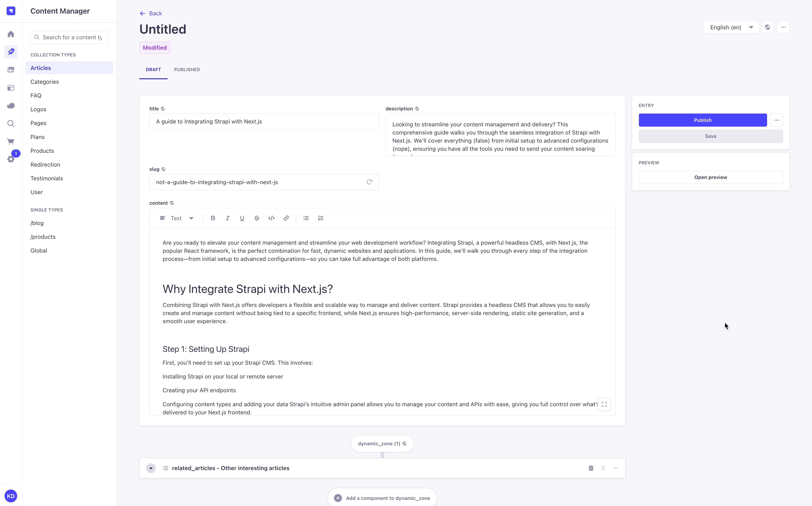This screenshot has width=812, height=506.
Task: Insert a link with the chain icon
Action: pyautogui.click(x=286, y=218)
